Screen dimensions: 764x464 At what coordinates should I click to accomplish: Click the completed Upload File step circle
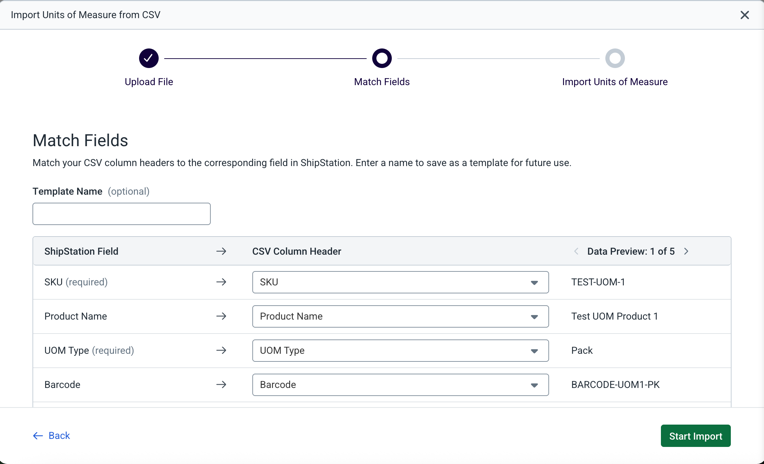pos(149,58)
